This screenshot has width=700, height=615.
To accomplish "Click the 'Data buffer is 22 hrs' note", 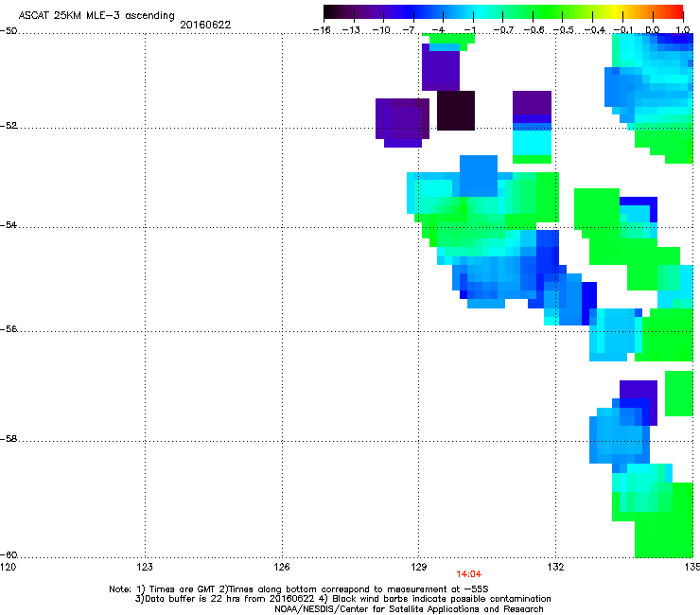I will click(342, 599).
